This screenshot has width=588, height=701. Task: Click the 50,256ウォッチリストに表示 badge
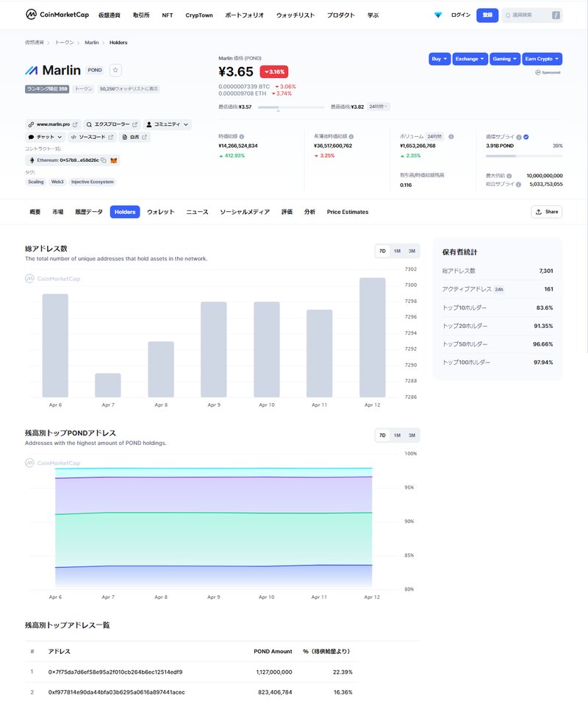point(129,89)
